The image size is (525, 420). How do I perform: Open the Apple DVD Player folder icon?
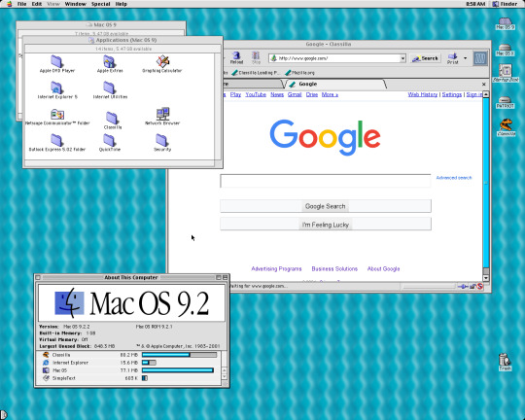point(56,61)
